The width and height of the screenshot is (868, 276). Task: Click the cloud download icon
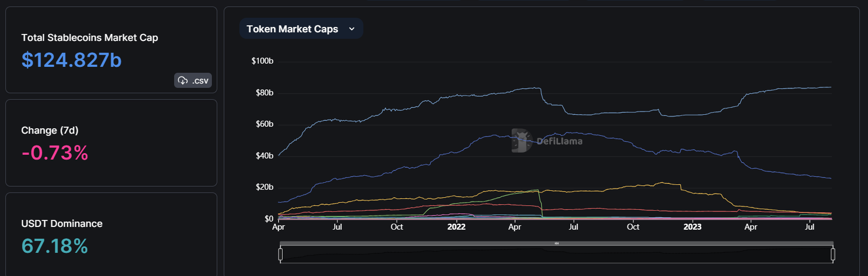coord(183,80)
